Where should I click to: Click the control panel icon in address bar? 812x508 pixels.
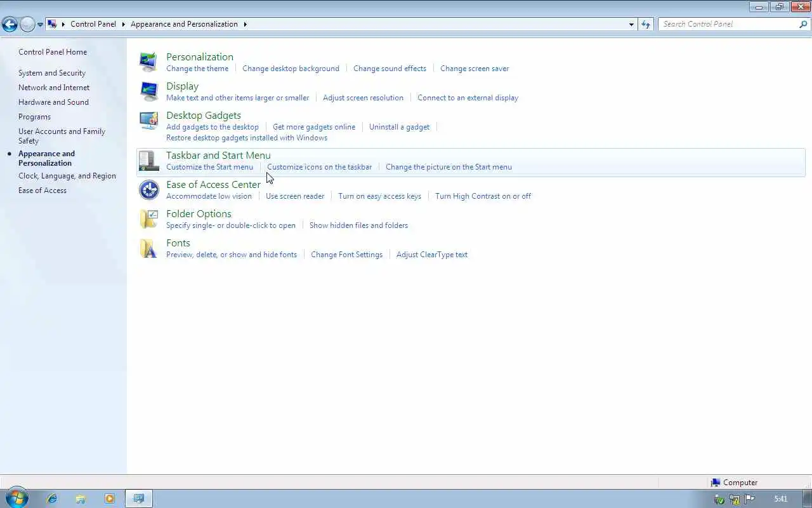(53, 24)
